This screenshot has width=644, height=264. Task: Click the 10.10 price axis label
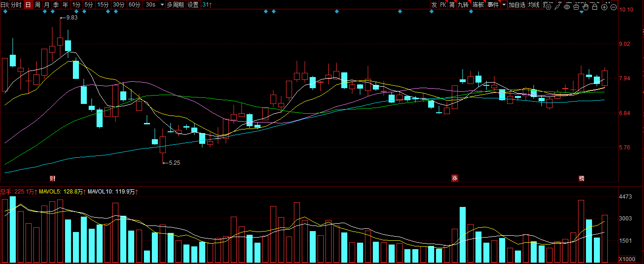pyautogui.click(x=626, y=10)
